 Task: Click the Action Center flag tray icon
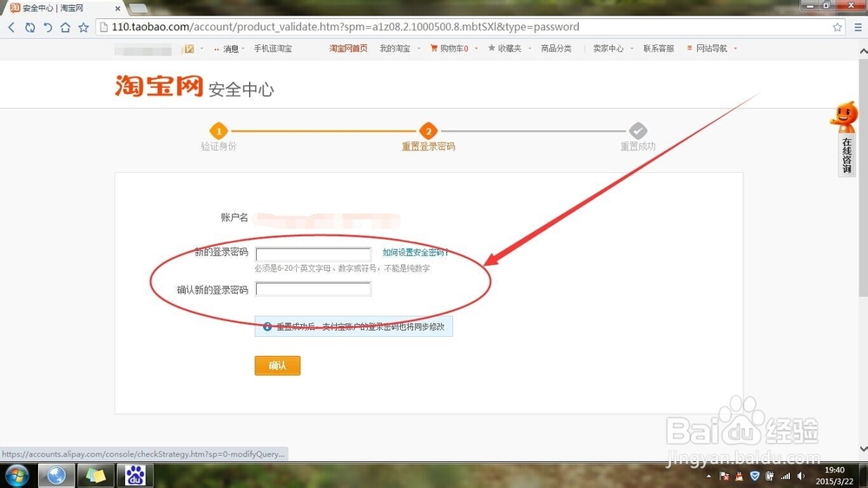724,477
